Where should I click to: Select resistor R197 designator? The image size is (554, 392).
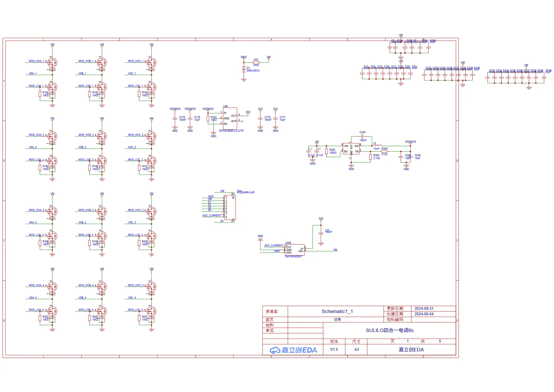pyautogui.click(x=145, y=166)
